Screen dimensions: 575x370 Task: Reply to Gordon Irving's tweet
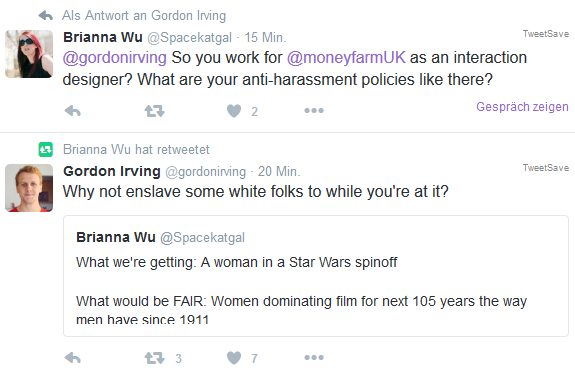pyautogui.click(x=73, y=358)
